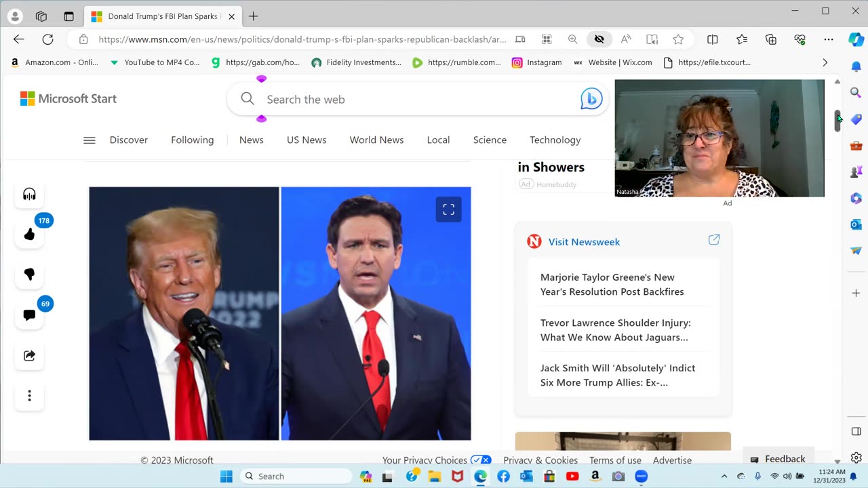Toggle the tracking prevention eye icon

pyautogui.click(x=599, y=39)
